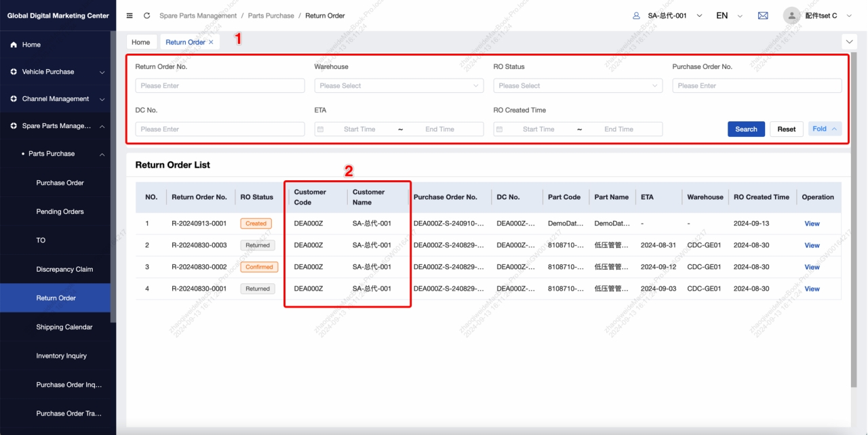The height and width of the screenshot is (435, 868).
Task: Focus the Purchase Order No. input
Action: pyautogui.click(x=757, y=86)
